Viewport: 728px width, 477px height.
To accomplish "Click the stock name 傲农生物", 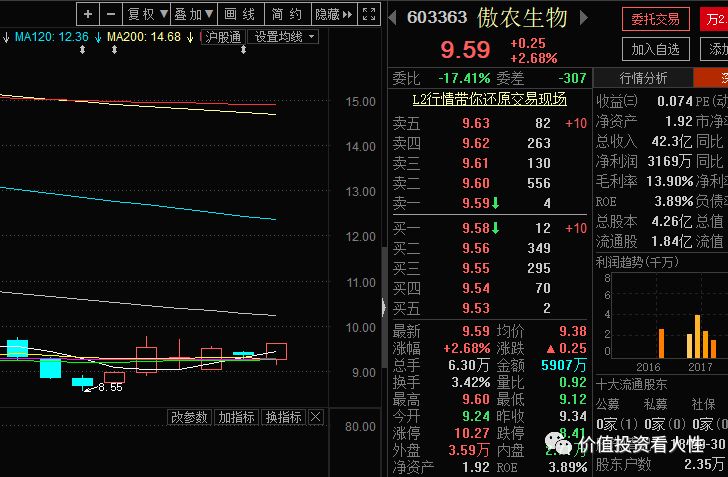I will point(522,18).
